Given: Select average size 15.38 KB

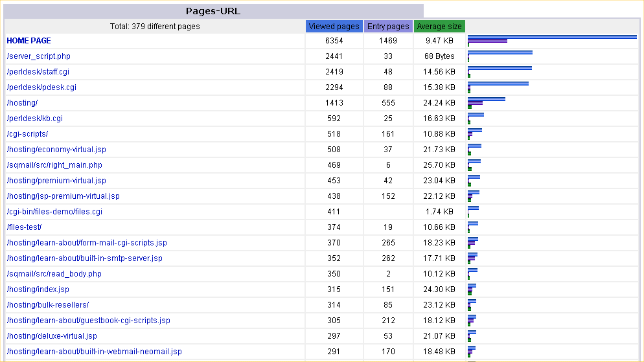Looking at the screenshot, I should click(x=439, y=87).
